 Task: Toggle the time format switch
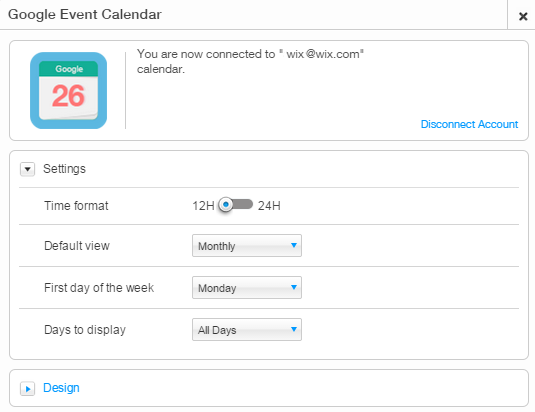tap(235, 205)
